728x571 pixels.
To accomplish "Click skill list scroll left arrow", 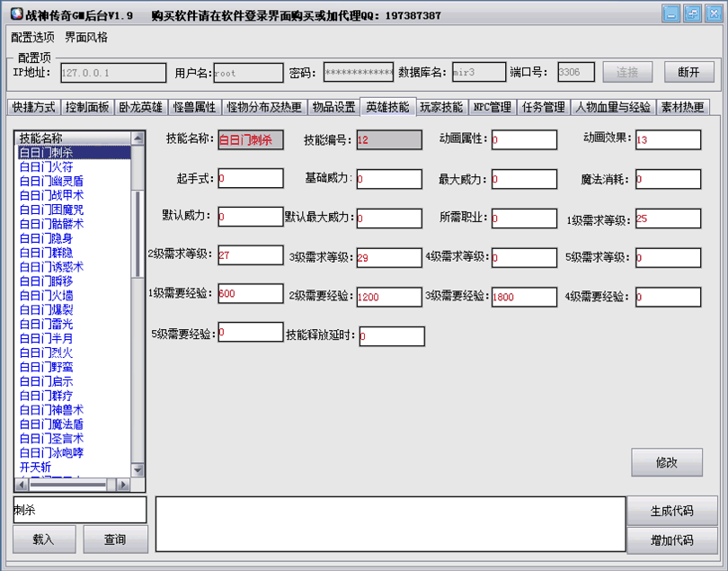I will point(22,485).
